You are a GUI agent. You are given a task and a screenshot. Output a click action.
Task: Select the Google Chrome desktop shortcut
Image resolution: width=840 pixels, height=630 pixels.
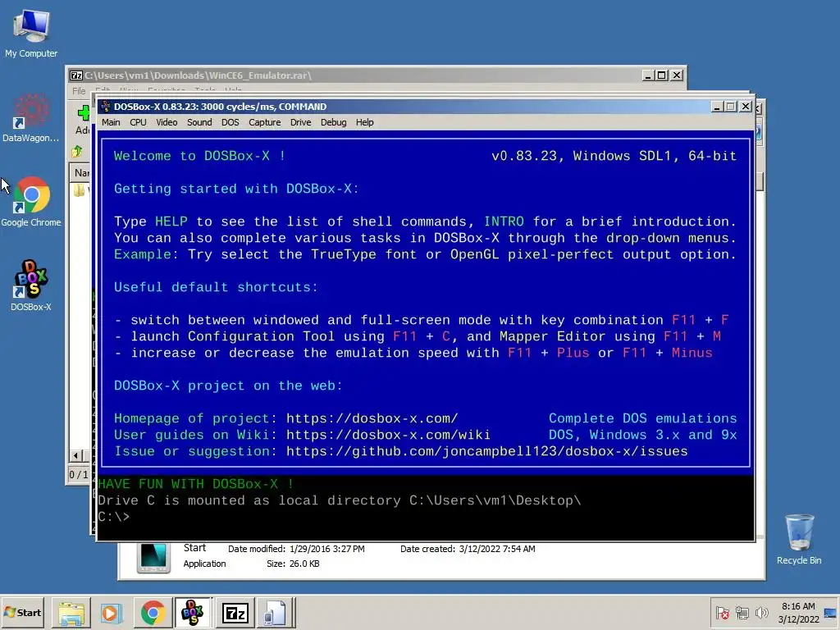(31, 202)
